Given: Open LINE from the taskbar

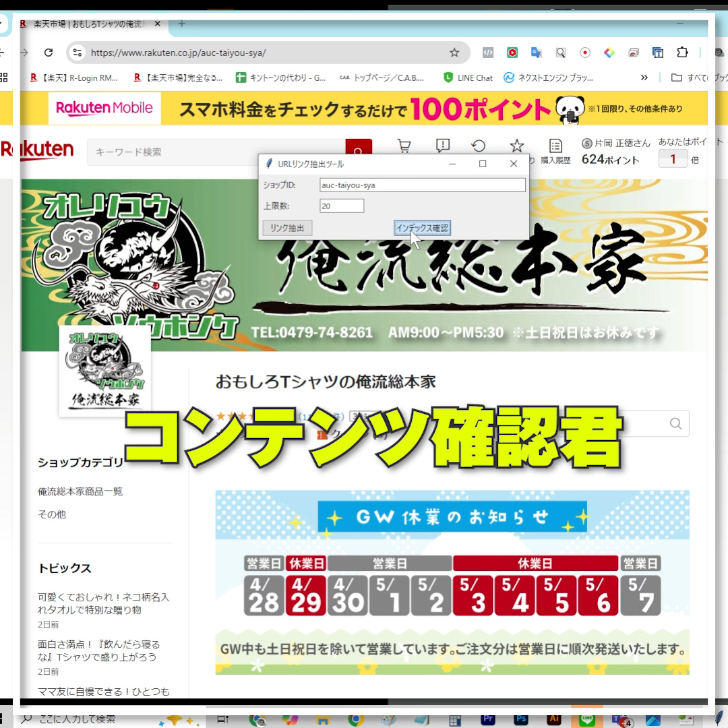Looking at the screenshot, I should click(x=587, y=719).
